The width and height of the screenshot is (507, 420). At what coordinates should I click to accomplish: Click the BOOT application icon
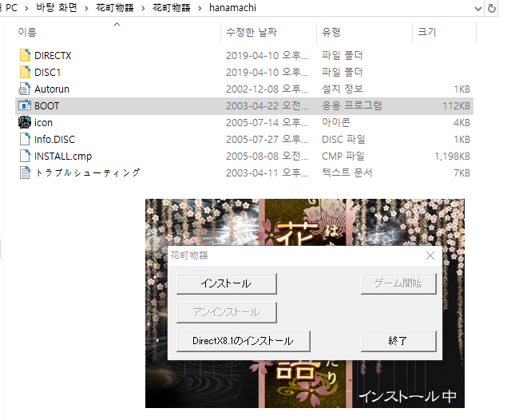pyautogui.click(x=25, y=105)
